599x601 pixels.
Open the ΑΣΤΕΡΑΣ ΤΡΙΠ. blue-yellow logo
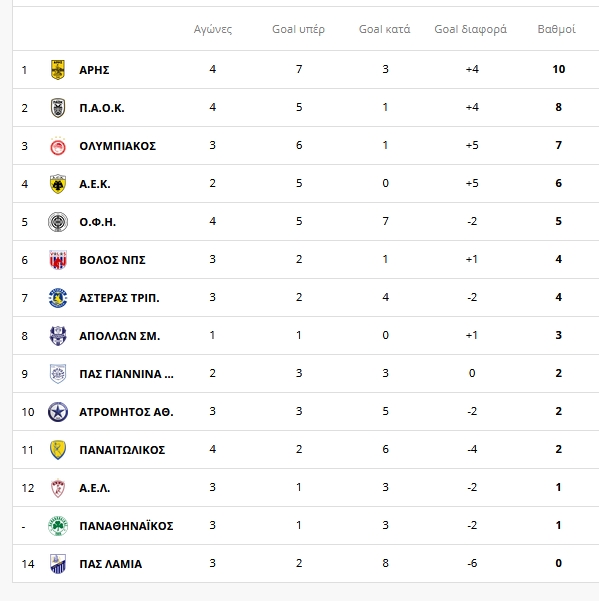(x=58, y=298)
